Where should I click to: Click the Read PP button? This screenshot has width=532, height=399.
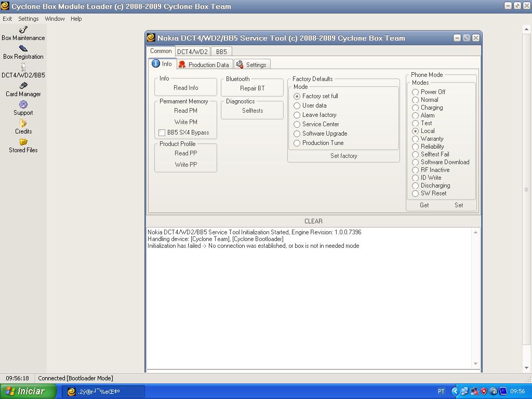(185, 153)
